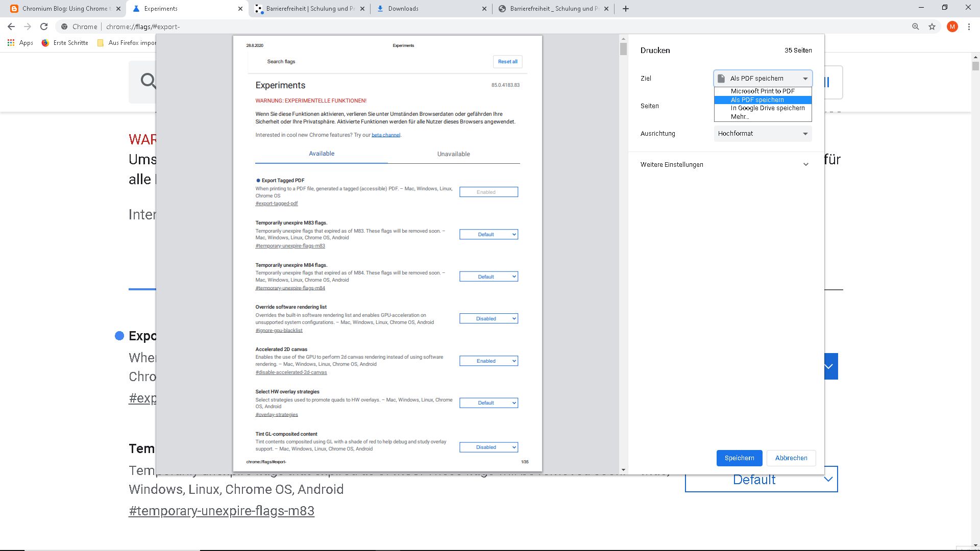The width and height of the screenshot is (980, 551).
Task: Choose In Google Drive speichern
Action: point(766,108)
